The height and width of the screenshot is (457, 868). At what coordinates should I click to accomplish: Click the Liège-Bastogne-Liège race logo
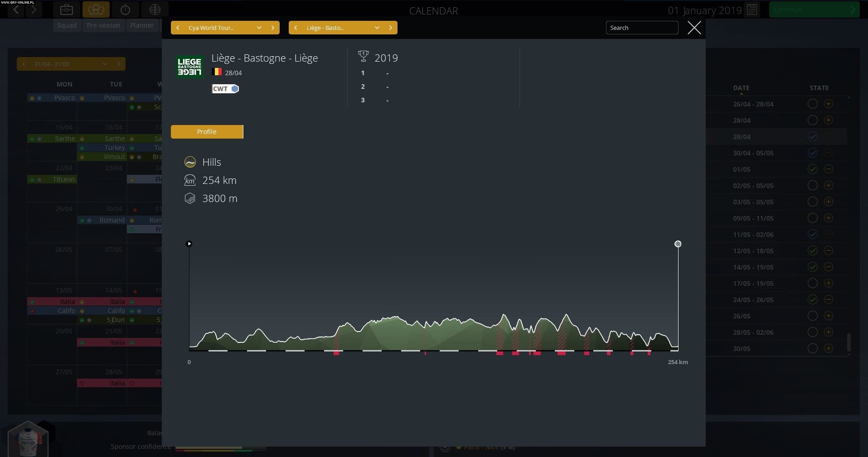(189, 67)
